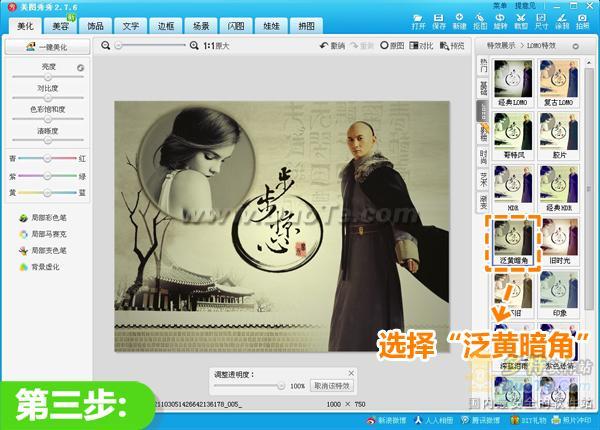Click the 青-红 color balance slider handle
600x430 pixels.
(x=47, y=158)
